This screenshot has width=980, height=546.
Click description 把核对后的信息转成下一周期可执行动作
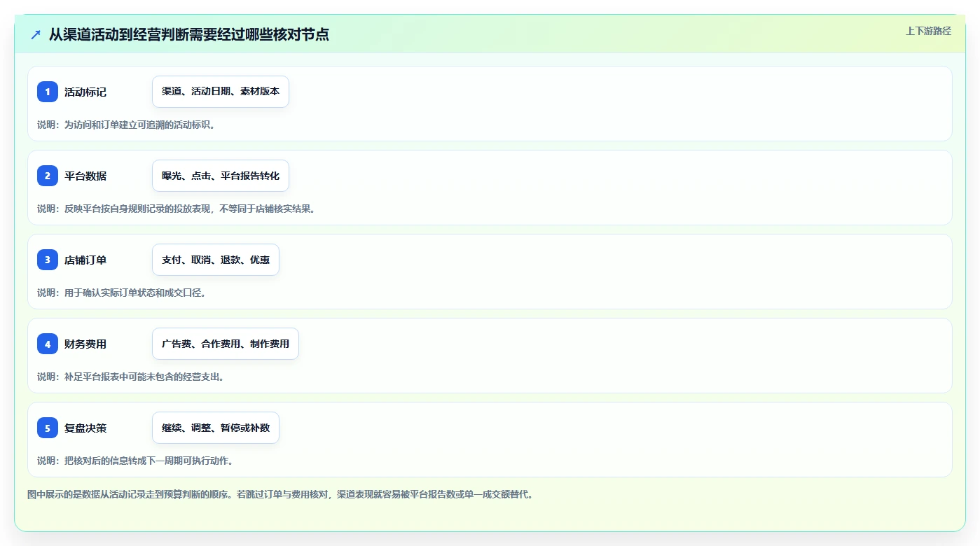(136, 461)
